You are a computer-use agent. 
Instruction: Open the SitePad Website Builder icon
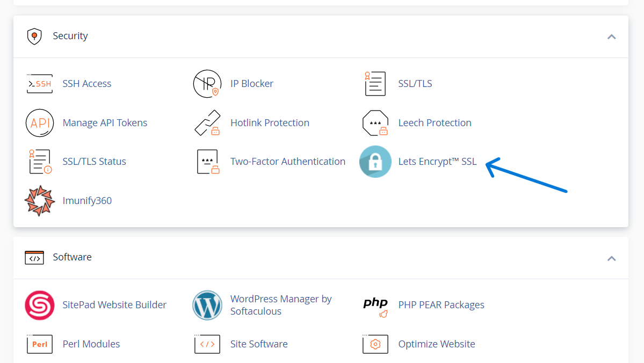tap(39, 305)
